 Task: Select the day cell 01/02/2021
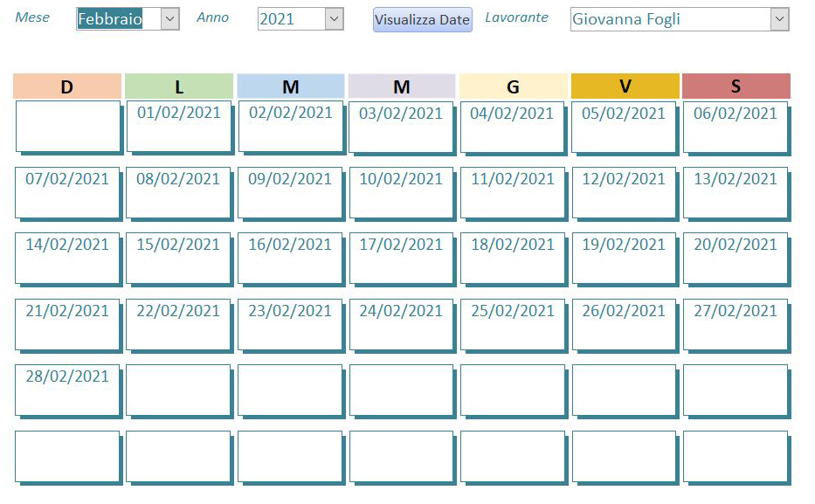pyautogui.click(x=178, y=126)
